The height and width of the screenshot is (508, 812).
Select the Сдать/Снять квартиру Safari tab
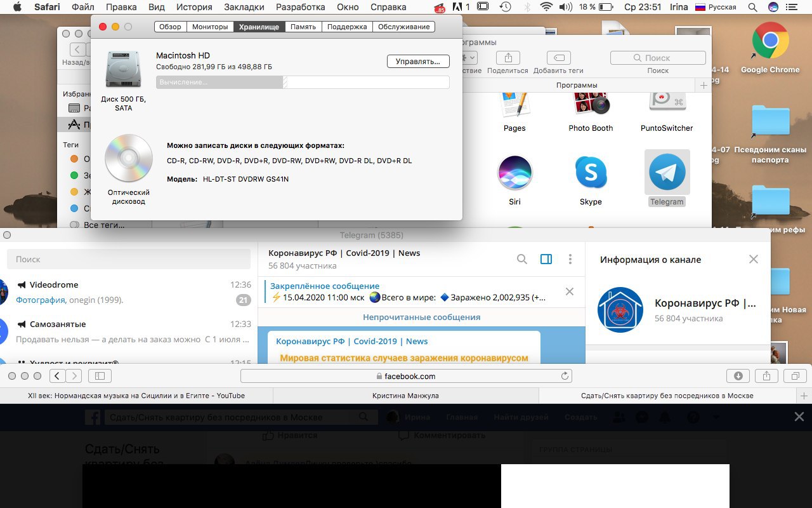click(x=667, y=396)
